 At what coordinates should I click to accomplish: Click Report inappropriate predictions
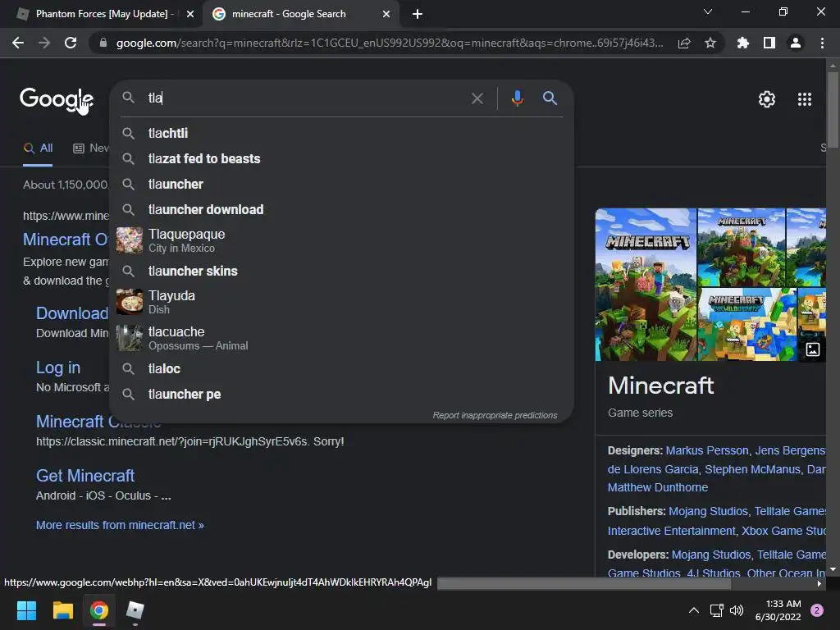(x=495, y=415)
